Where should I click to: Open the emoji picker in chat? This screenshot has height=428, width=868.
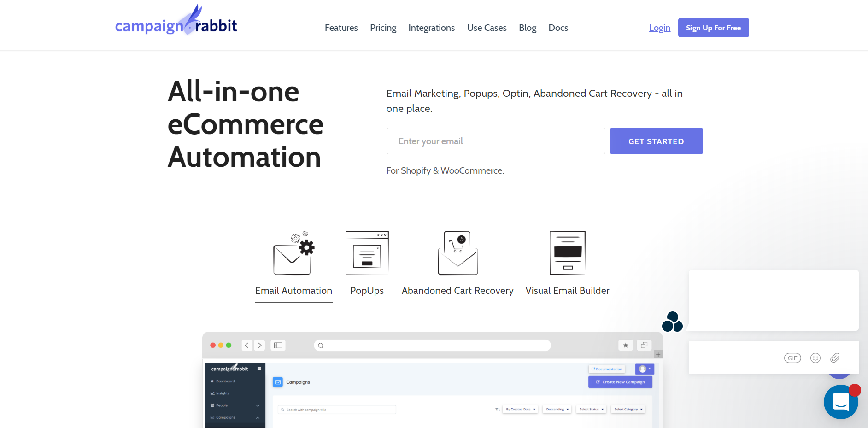(815, 358)
